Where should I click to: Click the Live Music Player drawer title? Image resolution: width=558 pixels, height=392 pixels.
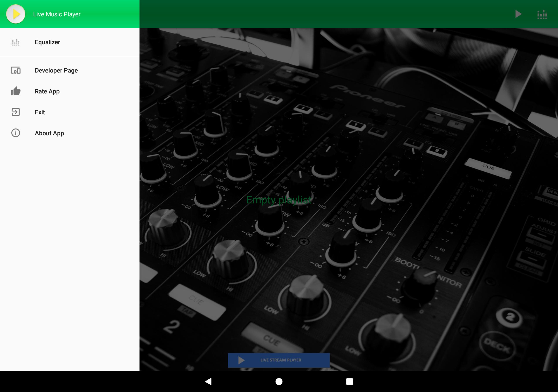pos(57,14)
